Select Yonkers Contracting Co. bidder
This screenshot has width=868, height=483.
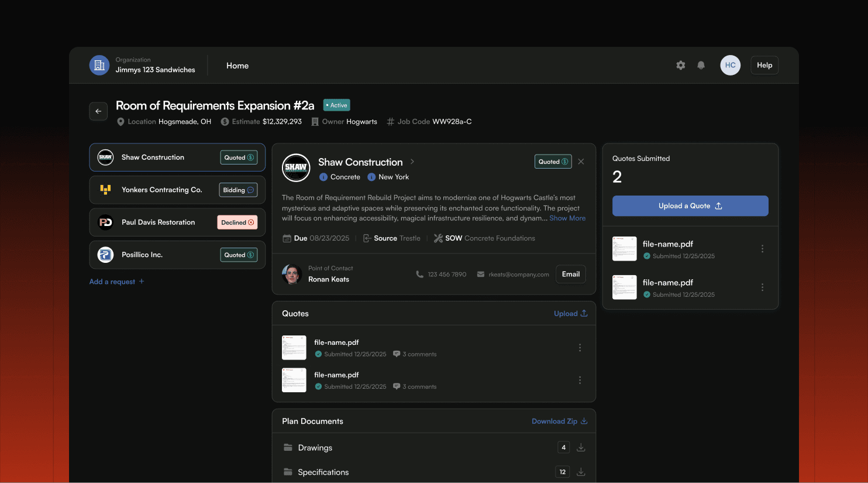point(177,190)
